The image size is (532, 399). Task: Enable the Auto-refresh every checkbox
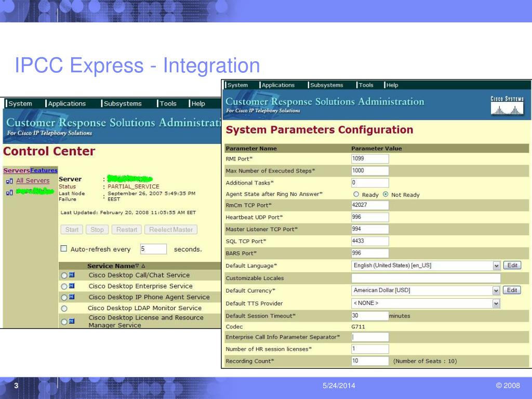point(64,248)
